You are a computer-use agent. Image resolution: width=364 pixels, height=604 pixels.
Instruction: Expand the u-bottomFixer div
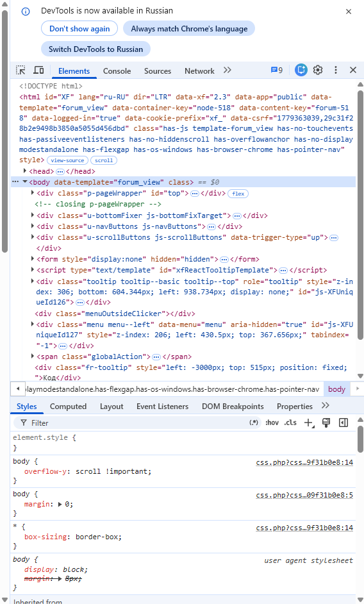coord(33,215)
